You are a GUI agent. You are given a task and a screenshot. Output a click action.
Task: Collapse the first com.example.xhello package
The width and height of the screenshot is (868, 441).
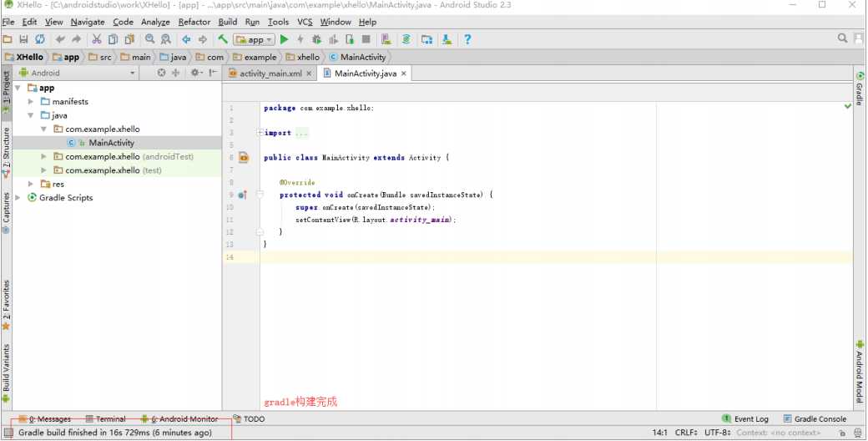(43, 129)
